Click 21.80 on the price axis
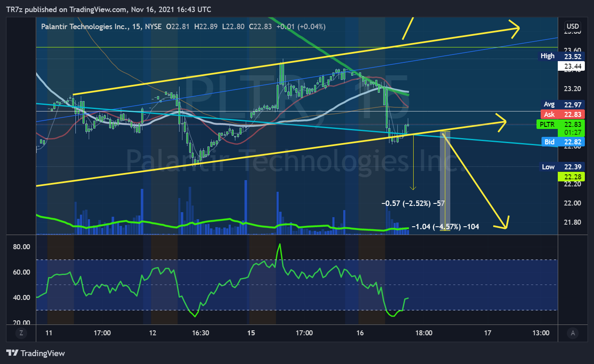This screenshot has height=364, width=594. click(572, 222)
